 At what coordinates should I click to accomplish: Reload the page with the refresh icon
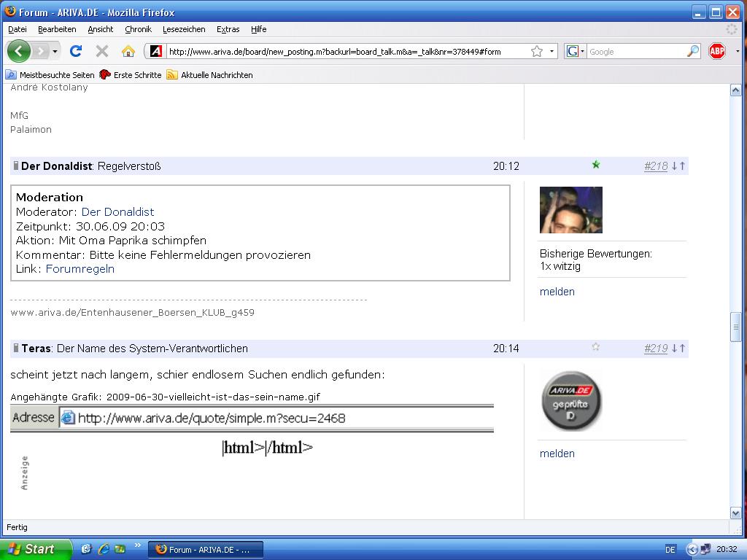pyautogui.click(x=75, y=51)
